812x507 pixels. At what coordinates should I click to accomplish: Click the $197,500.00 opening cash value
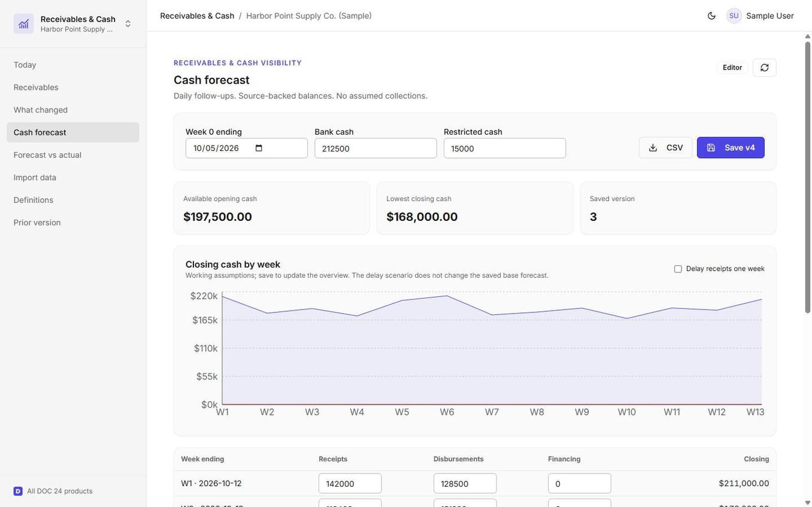coord(217,217)
